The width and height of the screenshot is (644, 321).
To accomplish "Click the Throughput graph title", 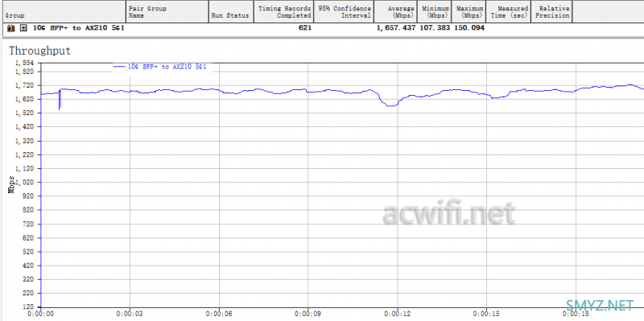I will pos(39,51).
